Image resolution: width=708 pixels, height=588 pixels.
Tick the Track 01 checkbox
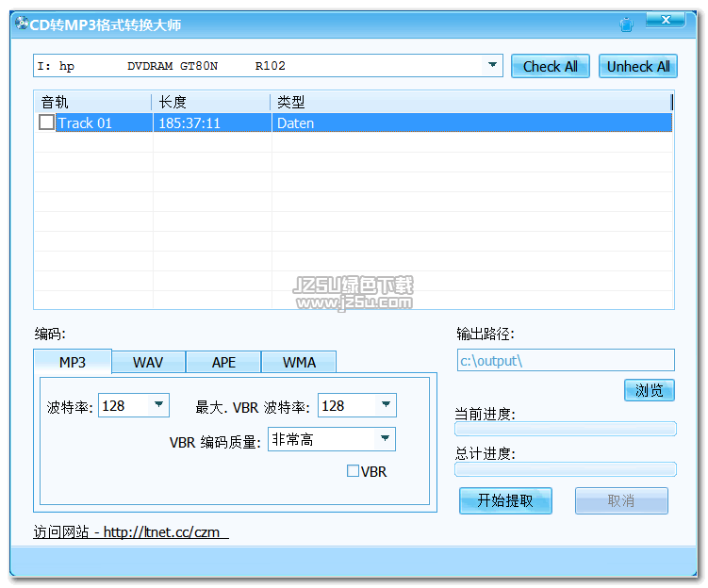(46, 122)
